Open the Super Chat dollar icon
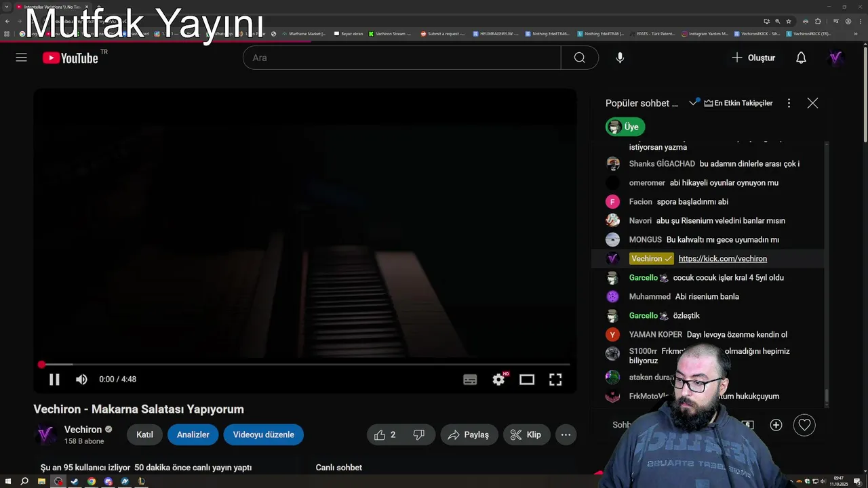Image resolution: width=868 pixels, height=488 pixels. coord(747,425)
